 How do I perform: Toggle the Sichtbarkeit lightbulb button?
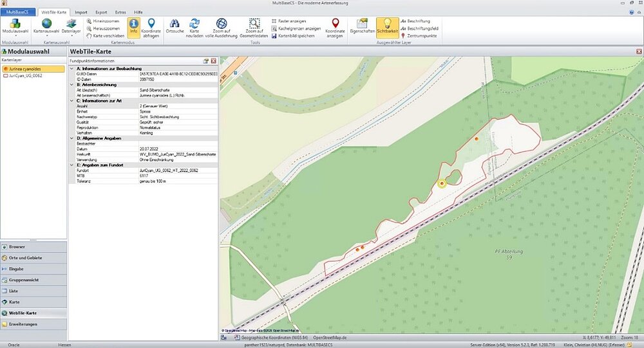pyautogui.click(x=387, y=26)
